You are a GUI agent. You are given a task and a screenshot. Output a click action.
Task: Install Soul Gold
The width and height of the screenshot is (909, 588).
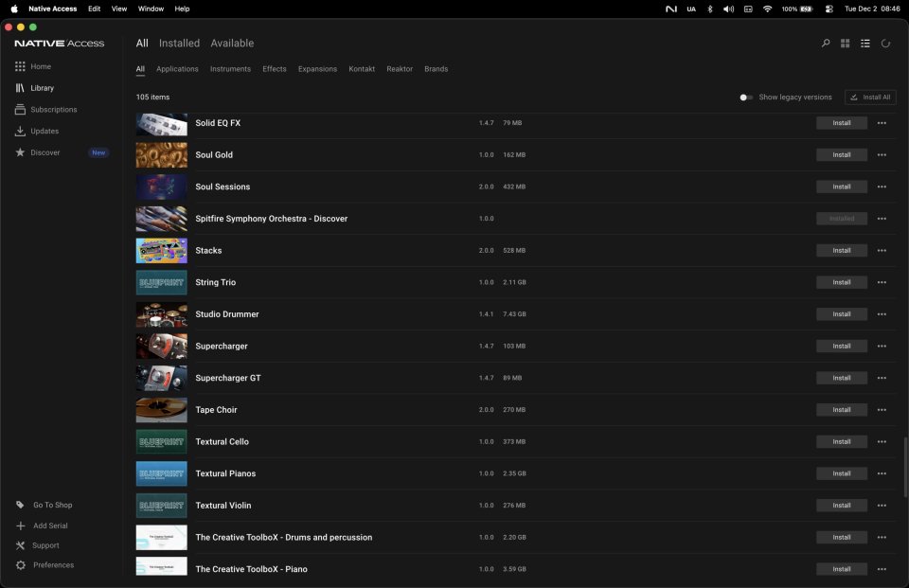(841, 154)
